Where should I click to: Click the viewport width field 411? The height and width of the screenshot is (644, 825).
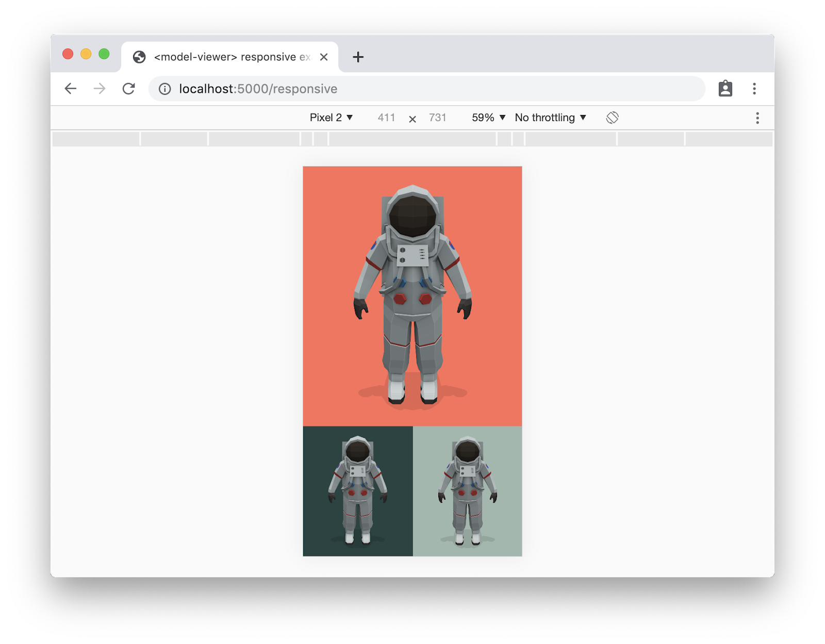[x=386, y=118]
